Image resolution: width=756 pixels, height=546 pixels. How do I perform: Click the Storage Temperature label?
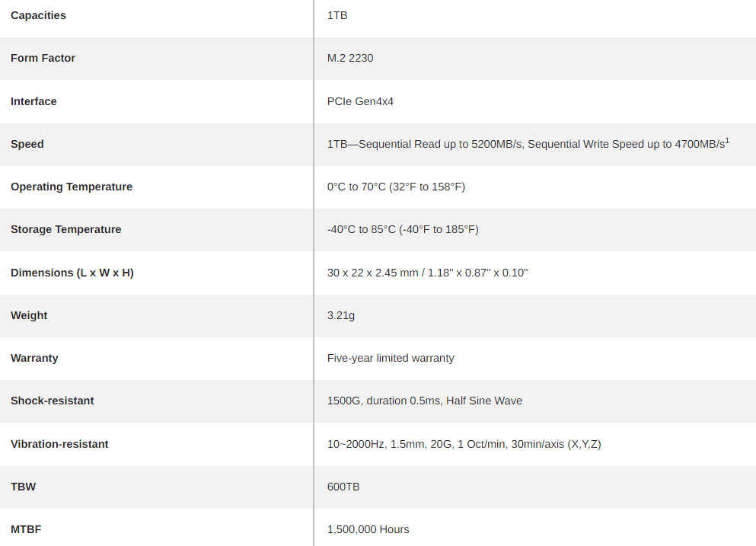66,229
